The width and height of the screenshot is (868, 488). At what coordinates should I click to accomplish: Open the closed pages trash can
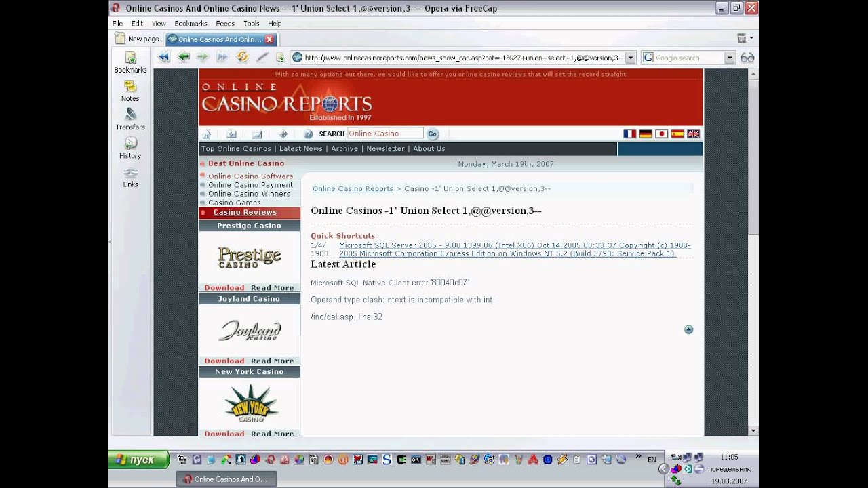(x=741, y=39)
